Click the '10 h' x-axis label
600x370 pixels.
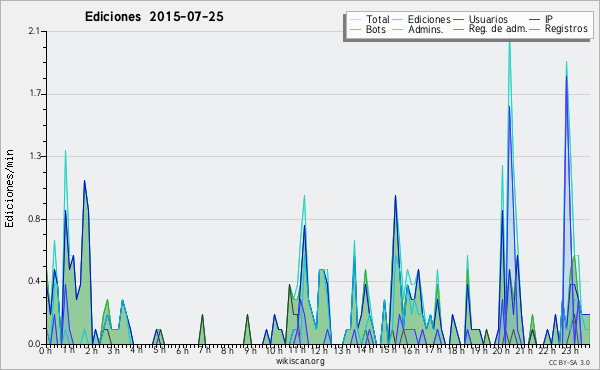click(x=274, y=350)
